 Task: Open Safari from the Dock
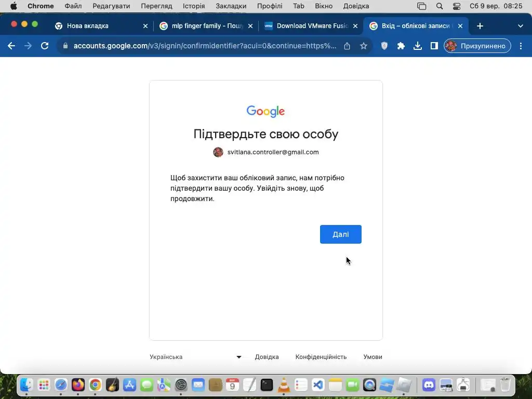coord(61,385)
